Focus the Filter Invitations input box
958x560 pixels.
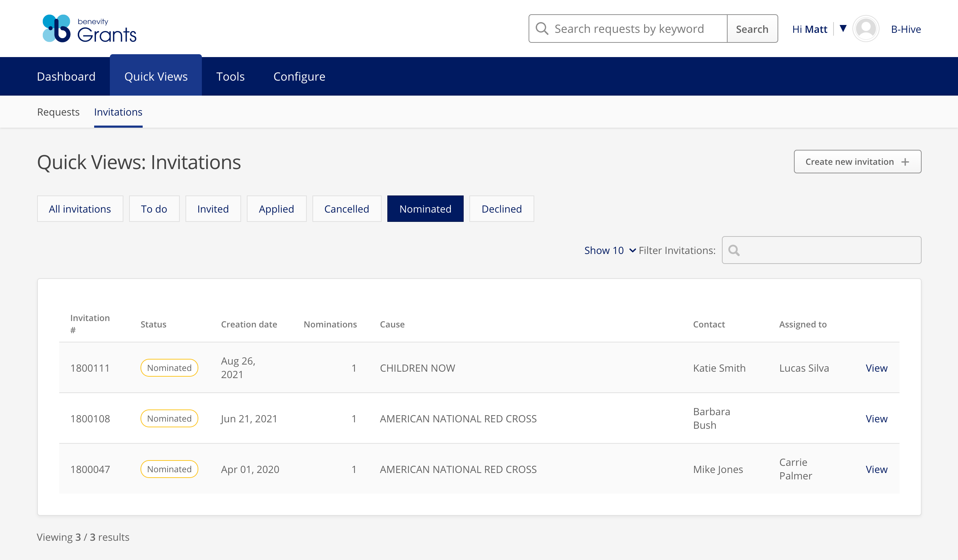(x=821, y=250)
